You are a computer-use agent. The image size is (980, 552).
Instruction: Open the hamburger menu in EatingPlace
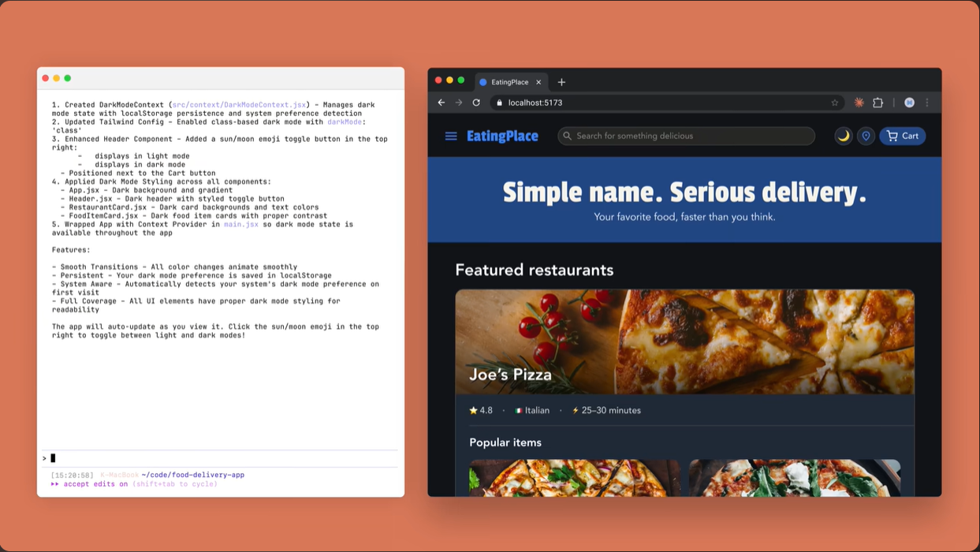pos(451,136)
